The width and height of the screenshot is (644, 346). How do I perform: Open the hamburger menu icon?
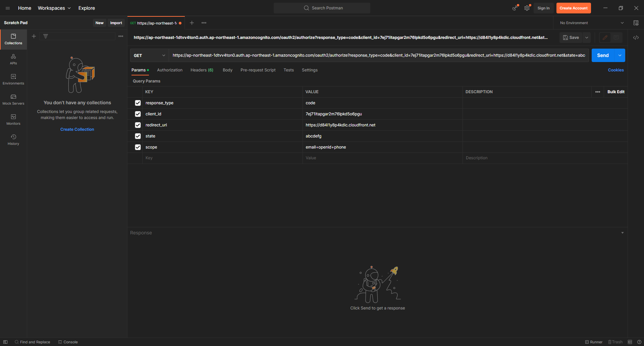8,8
